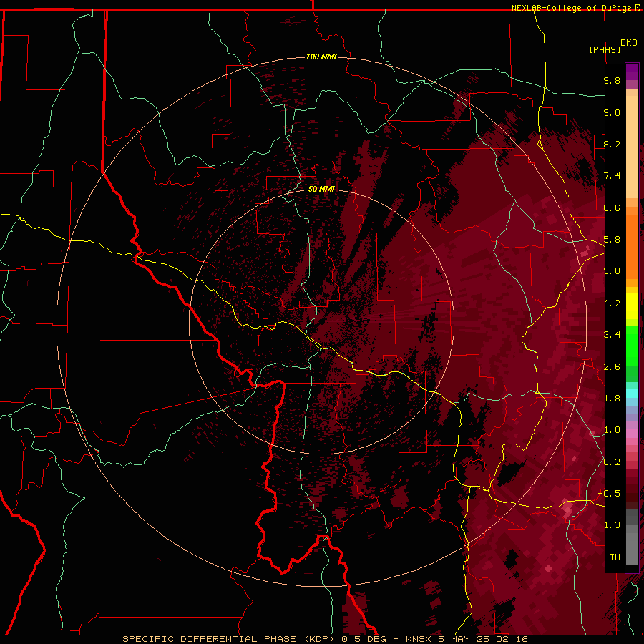Pick the purple segment of the color bar
The height and width of the screenshot is (644, 644).
pos(632,72)
